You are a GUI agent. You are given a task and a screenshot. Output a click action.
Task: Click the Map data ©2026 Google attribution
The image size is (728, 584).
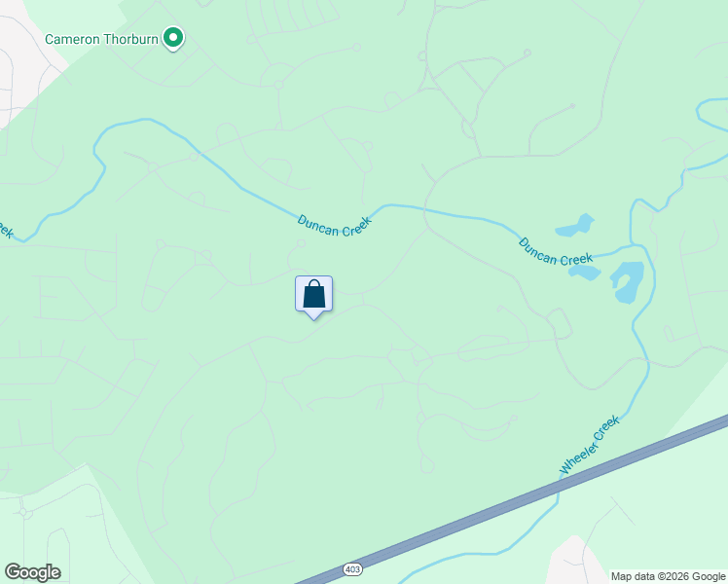tap(668, 576)
